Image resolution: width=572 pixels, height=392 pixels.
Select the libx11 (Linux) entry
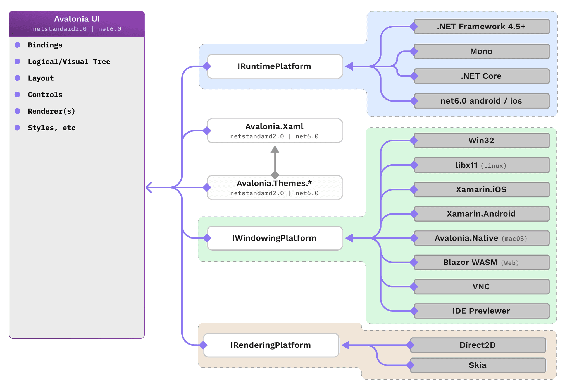point(481,165)
